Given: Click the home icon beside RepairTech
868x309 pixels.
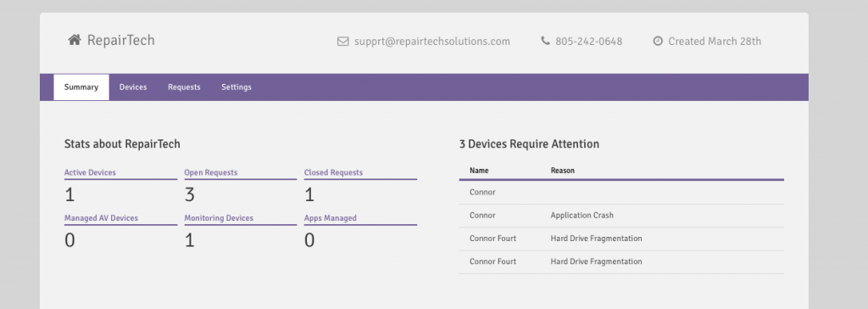Looking at the screenshot, I should click(x=75, y=40).
